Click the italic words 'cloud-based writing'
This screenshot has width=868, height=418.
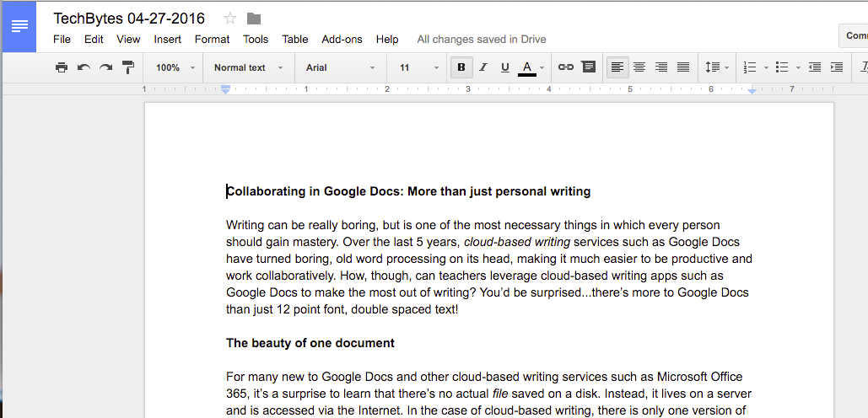coord(517,242)
